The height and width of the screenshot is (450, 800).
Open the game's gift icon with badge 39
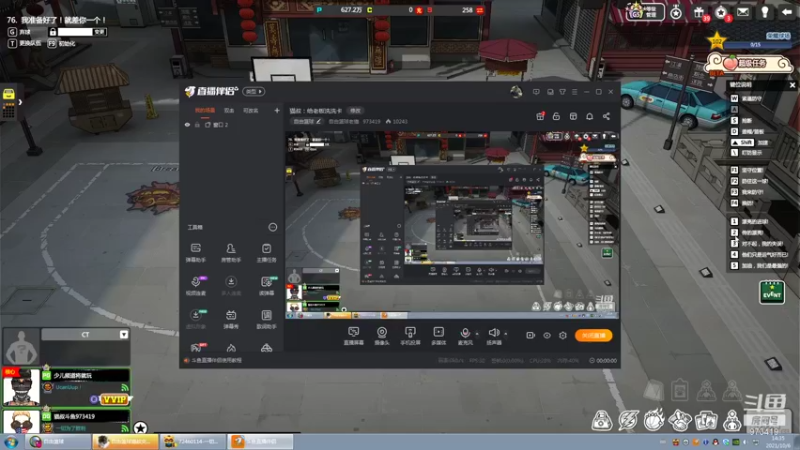(699, 13)
